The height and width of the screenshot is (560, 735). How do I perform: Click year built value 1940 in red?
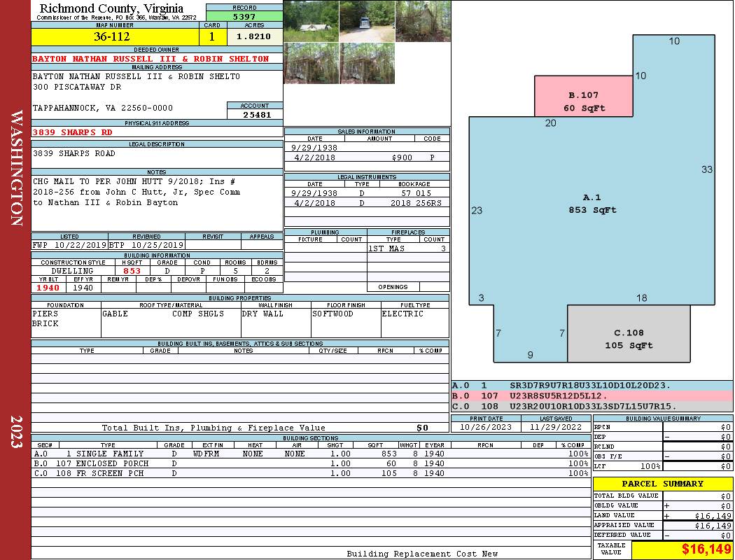[48, 288]
